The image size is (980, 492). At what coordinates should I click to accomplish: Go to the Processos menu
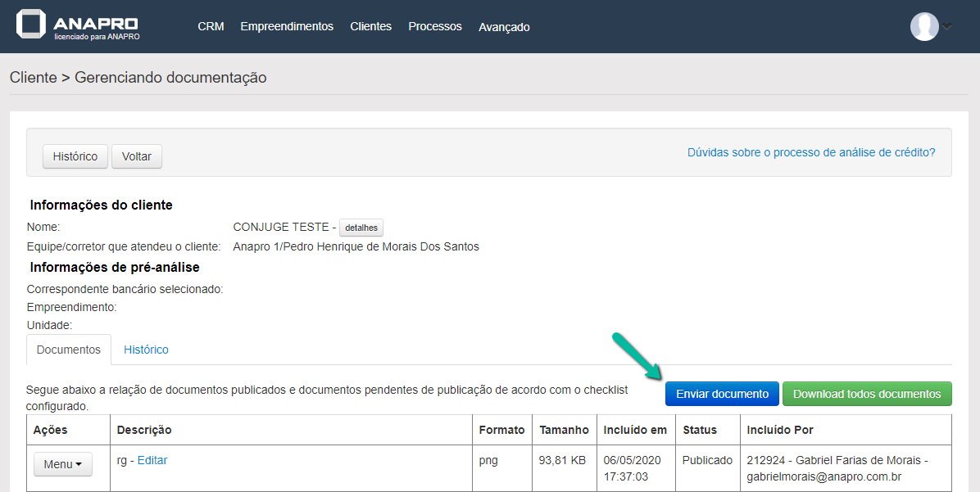[x=435, y=26]
